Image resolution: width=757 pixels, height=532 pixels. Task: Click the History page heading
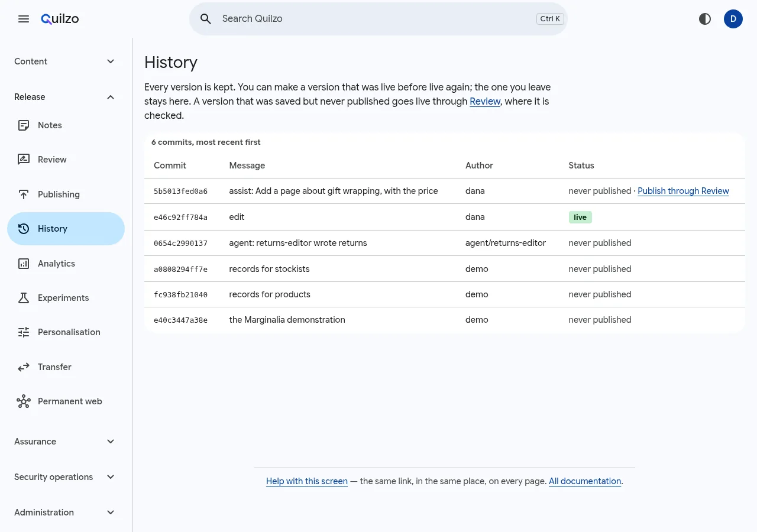click(x=171, y=62)
